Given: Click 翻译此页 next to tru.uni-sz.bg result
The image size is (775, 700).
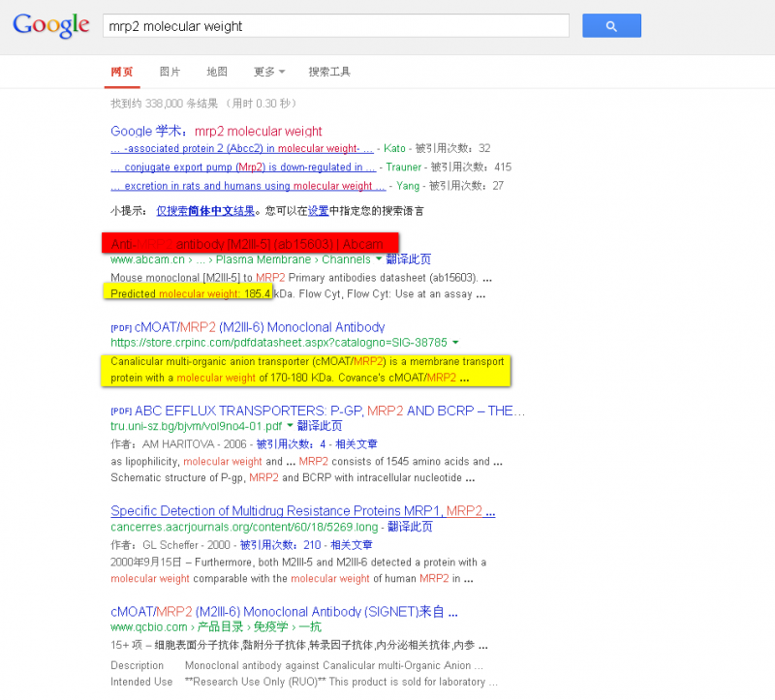Looking at the screenshot, I should point(320,426).
